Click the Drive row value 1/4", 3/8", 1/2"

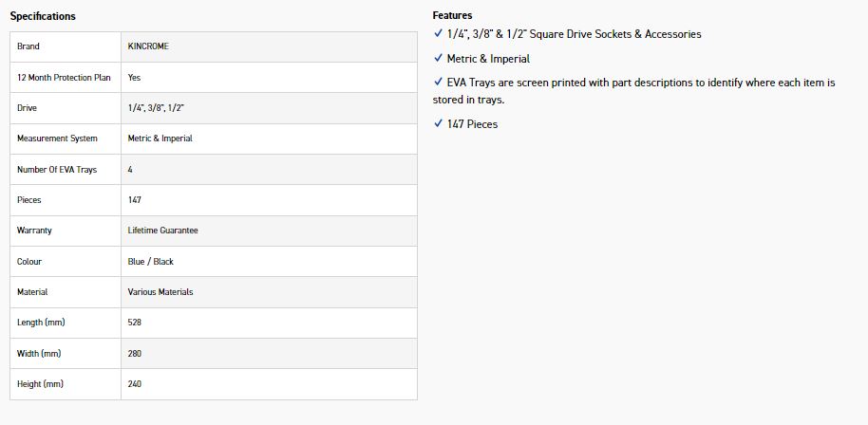coord(156,108)
